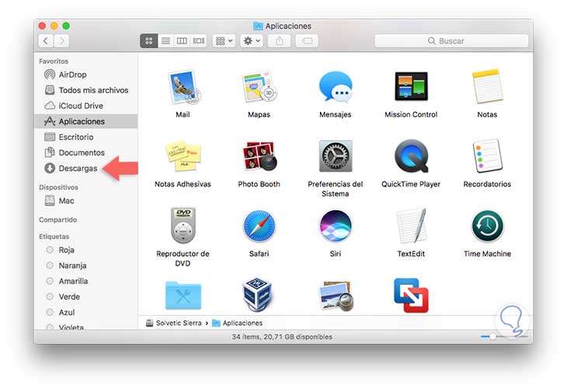Viewport: 567px width, 392px height.
Task: Filter by Verde tag
Action: click(86, 297)
